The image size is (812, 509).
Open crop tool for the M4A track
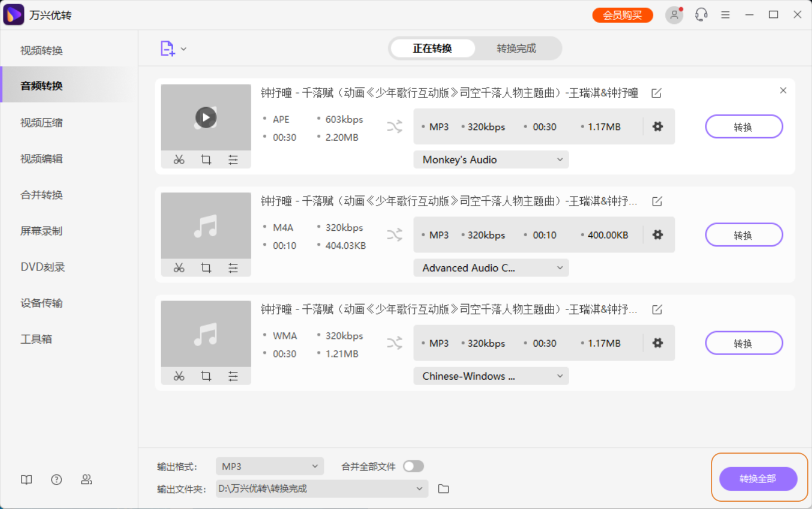point(206,268)
